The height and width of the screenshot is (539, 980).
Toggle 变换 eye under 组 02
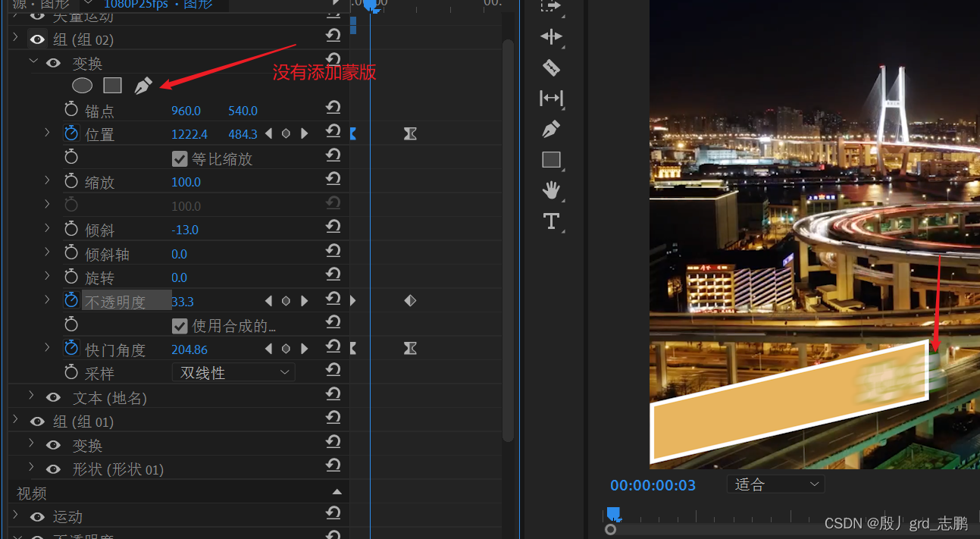coord(53,63)
